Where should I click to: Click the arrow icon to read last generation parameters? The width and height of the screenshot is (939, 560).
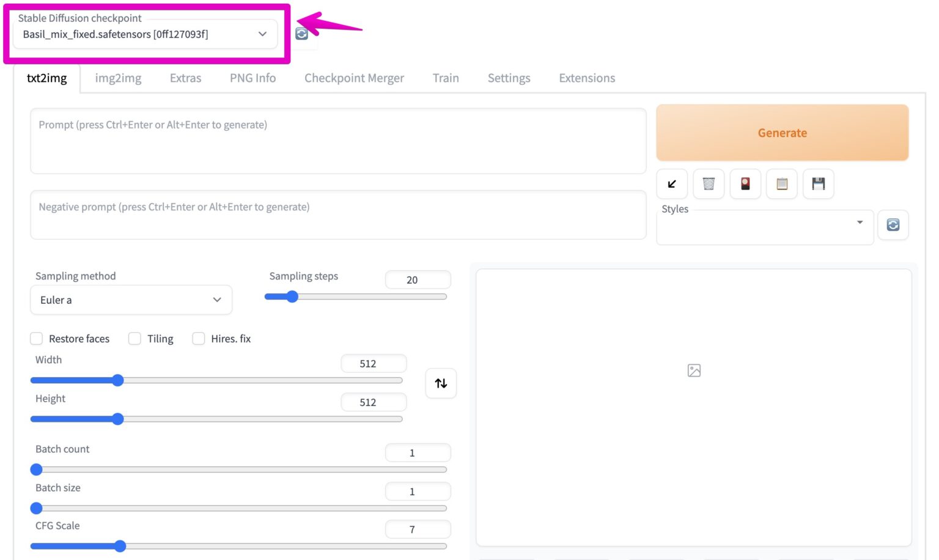tap(672, 184)
